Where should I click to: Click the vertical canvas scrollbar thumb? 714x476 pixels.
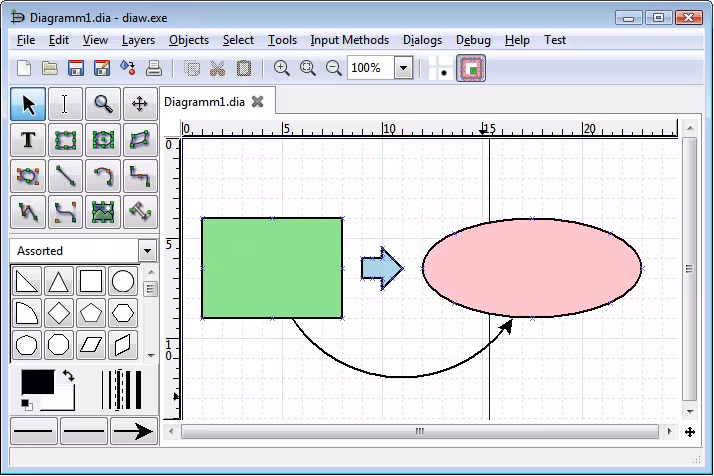coord(690,269)
